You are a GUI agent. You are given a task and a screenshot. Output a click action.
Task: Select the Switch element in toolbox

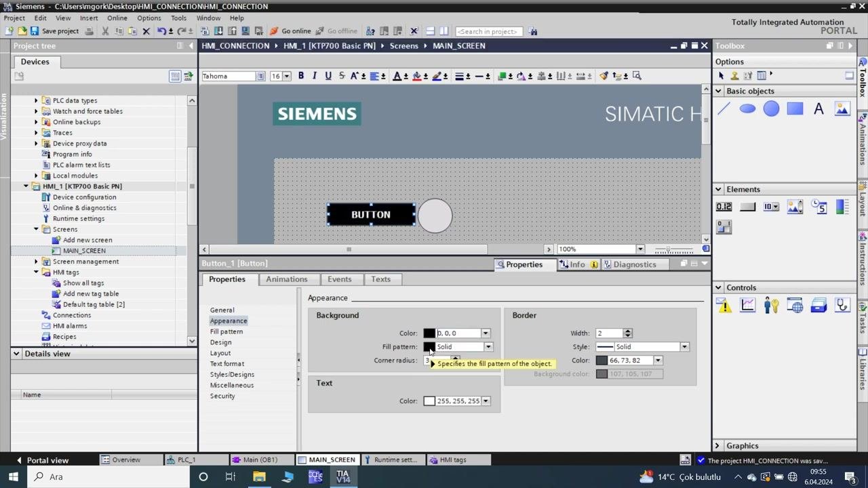tap(724, 227)
